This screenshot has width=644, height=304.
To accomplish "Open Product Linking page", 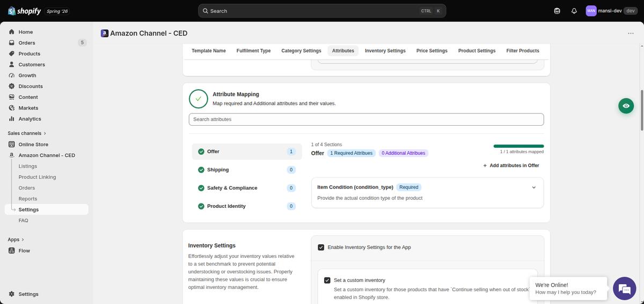I will click(37, 177).
